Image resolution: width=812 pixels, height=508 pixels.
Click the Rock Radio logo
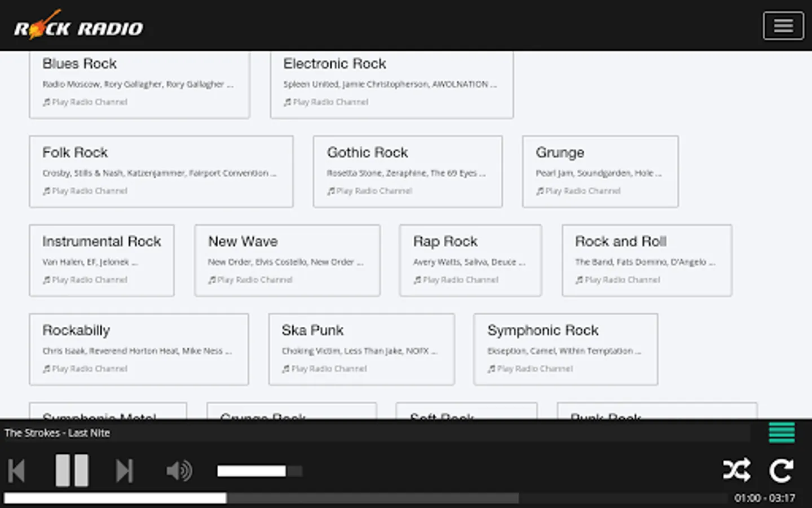pyautogui.click(x=78, y=26)
